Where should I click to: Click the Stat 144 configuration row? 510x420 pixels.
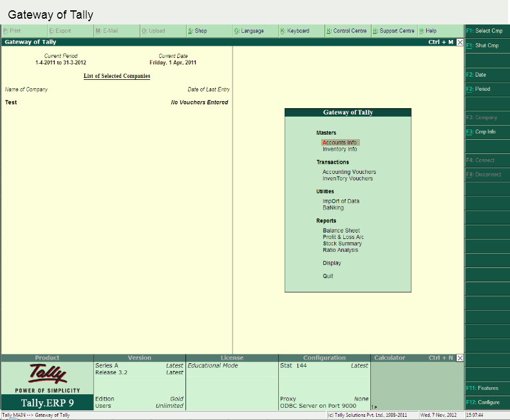tap(325, 366)
